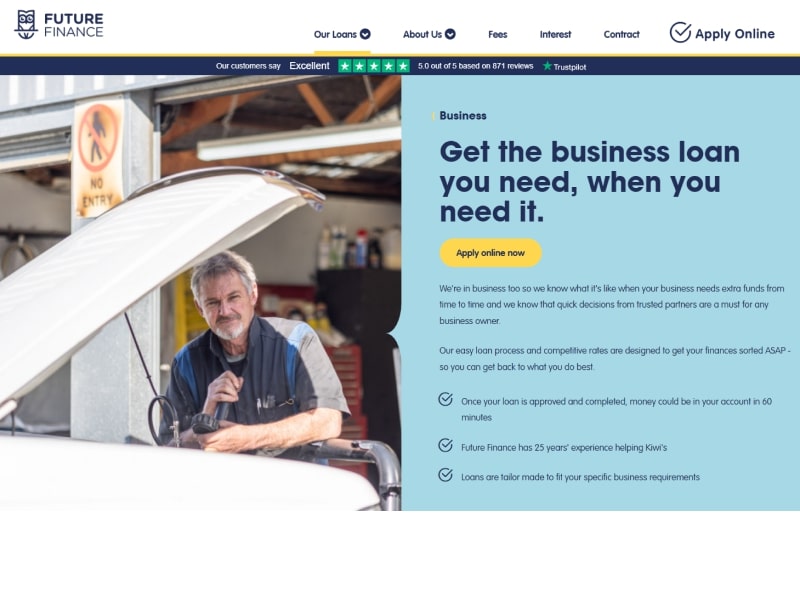Open the 871 reviews Trustpilot text
This screenshot has width=800, height=600.
476,66
